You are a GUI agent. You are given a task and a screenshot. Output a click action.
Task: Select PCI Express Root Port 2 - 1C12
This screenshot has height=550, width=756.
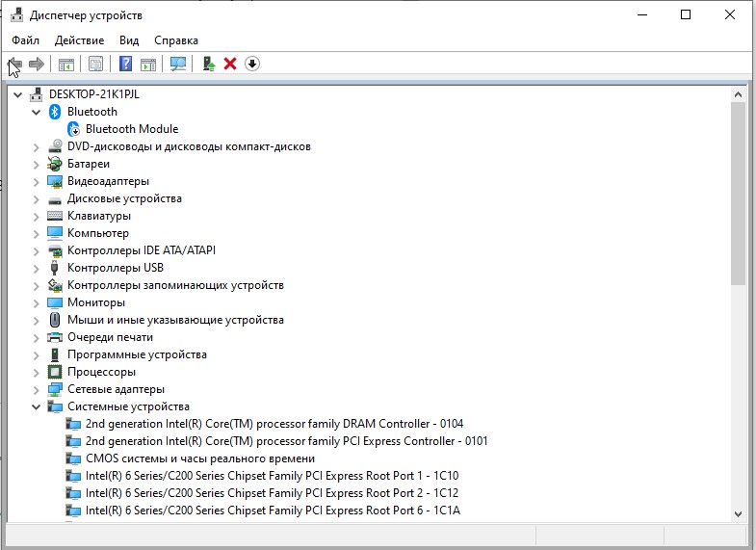tap(272, 493)
